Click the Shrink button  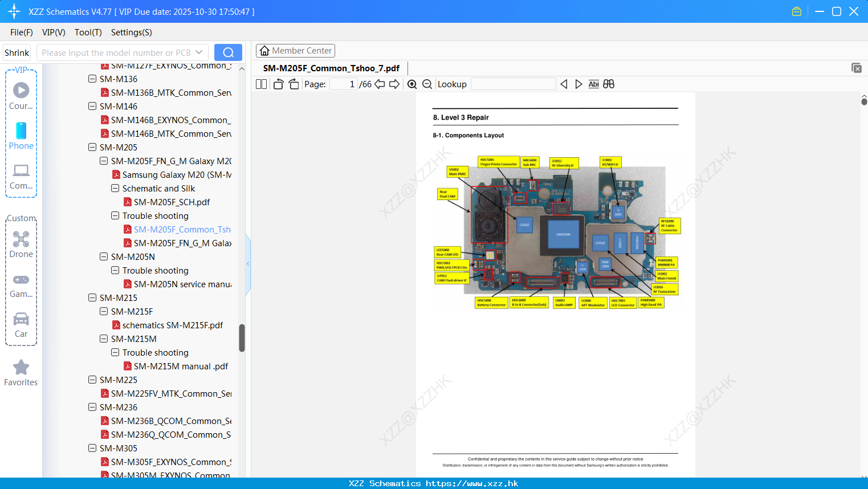[x=17, y=52]
